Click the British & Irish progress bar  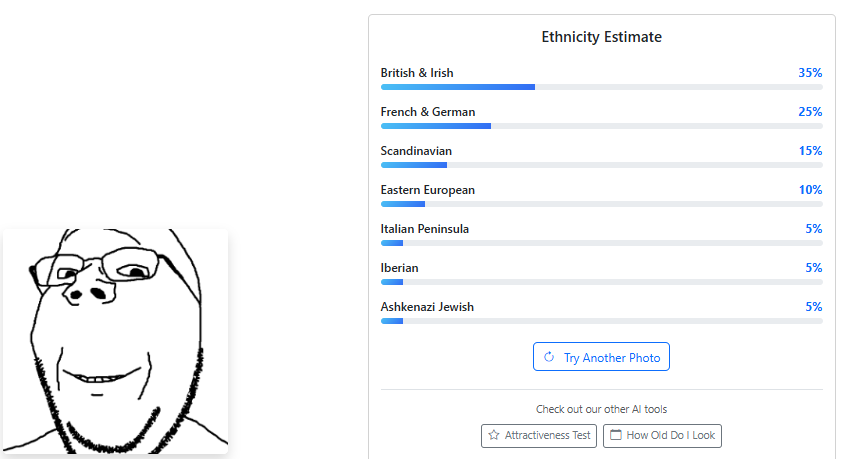pos(601,87)
